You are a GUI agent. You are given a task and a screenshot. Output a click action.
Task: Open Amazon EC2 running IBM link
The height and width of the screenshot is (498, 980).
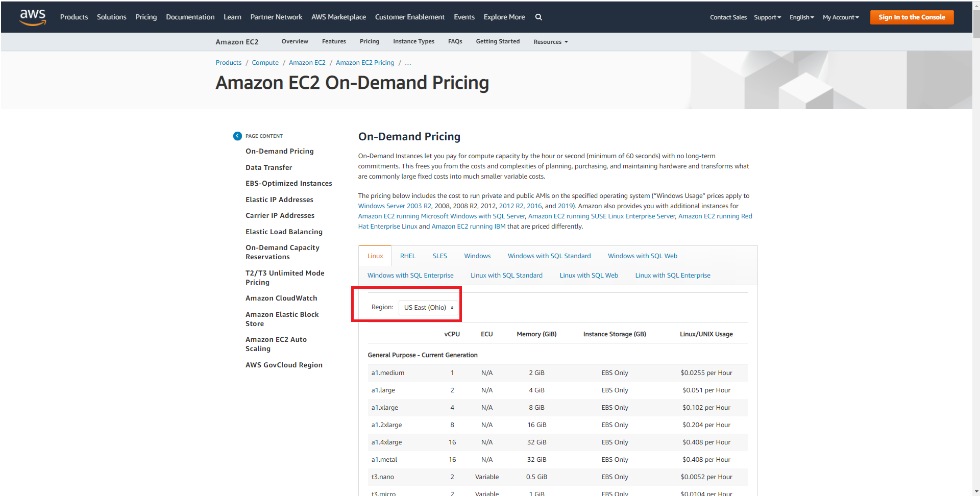tap(469, 227)
